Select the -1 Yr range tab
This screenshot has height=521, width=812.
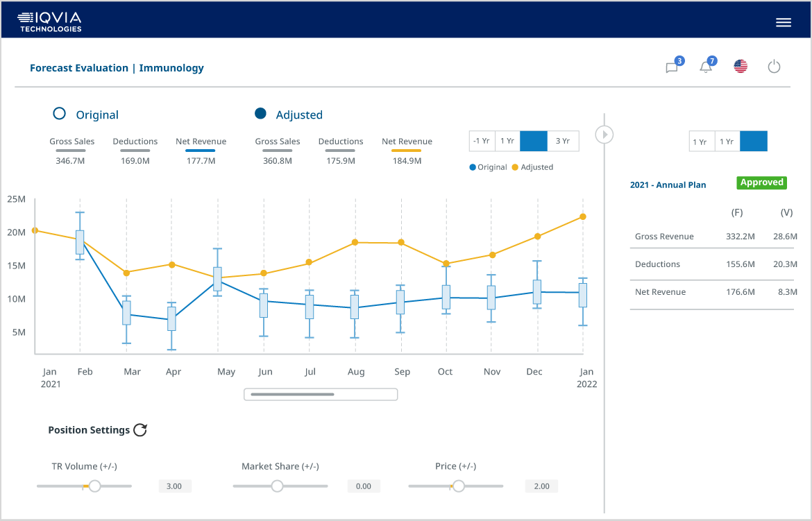(482, 141)
